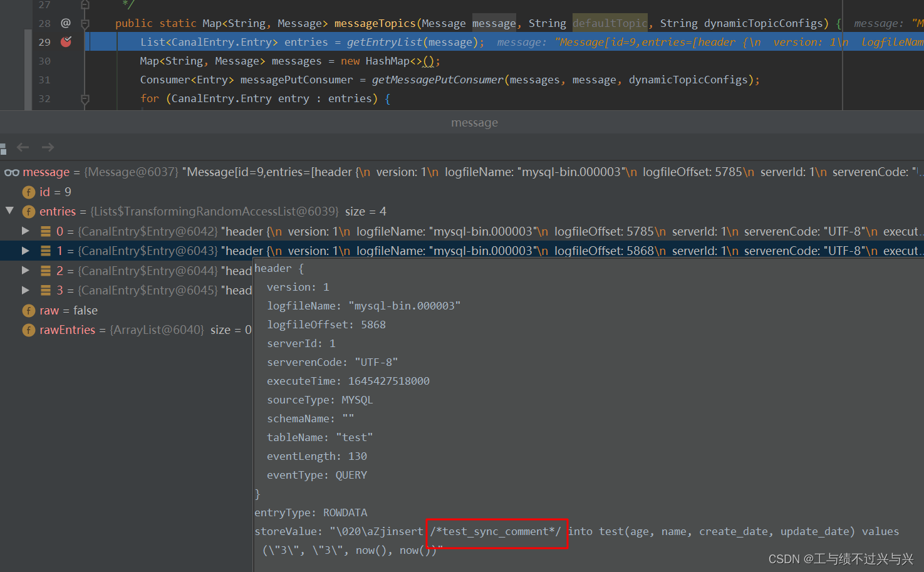Click the defaultTopic parameter on line 28
Viewport: 924px width, 572px height.
(610, 23)
